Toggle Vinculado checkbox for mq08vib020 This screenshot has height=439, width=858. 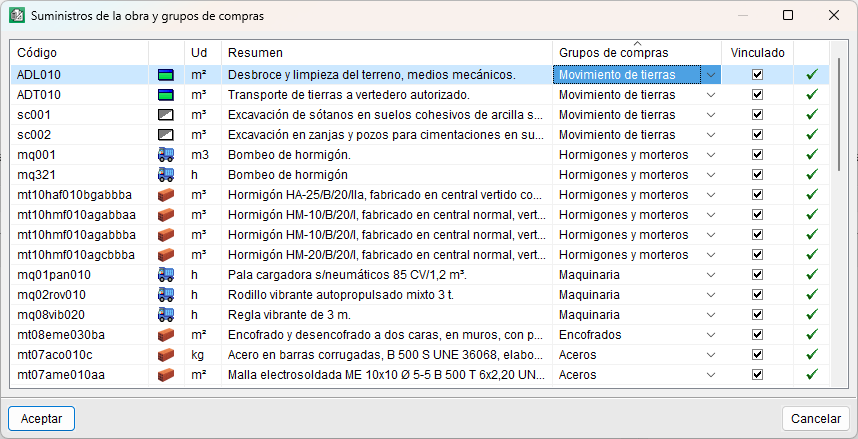757,315
